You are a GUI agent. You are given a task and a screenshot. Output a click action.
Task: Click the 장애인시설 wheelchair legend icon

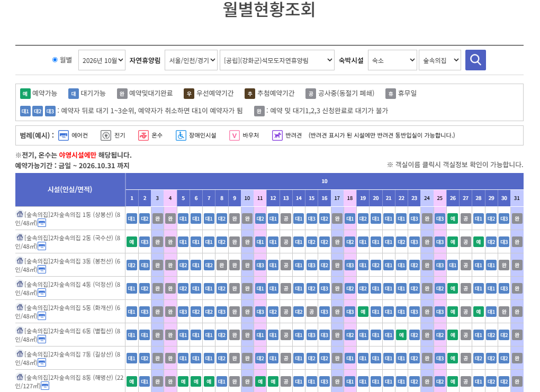[181, 135]
